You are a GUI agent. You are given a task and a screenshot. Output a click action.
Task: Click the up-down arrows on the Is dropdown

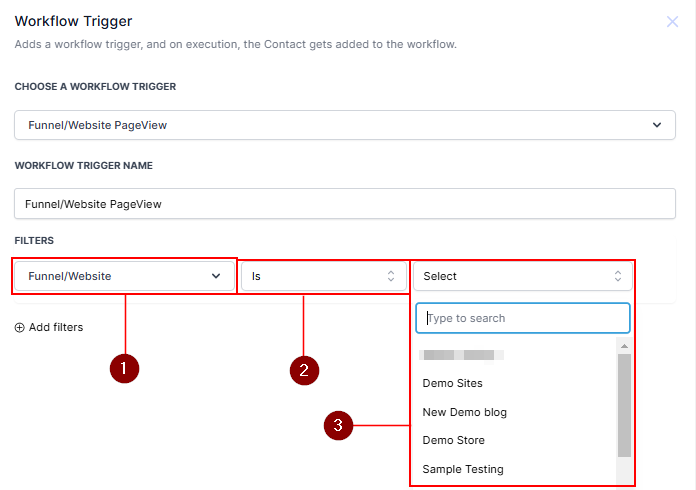[x=391, y=276]
